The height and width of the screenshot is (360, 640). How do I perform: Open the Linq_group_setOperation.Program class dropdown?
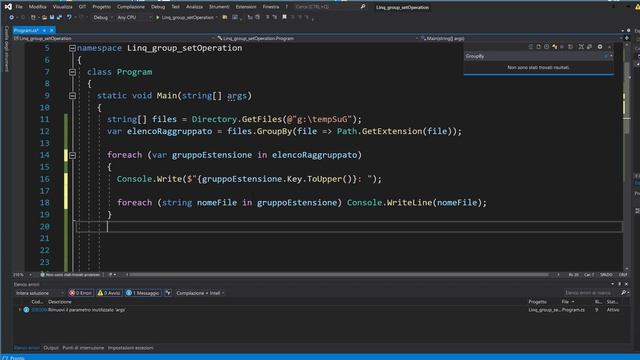318,38
